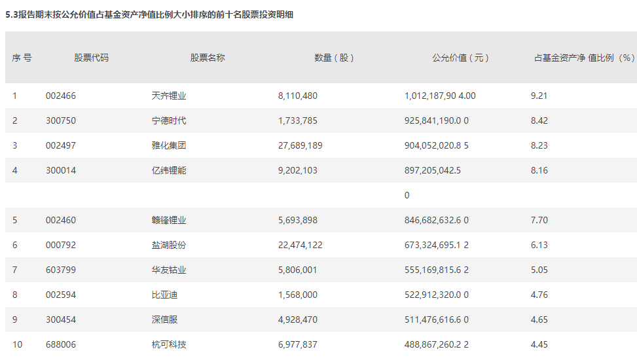
Task: Select fair value 673,324,695.1 2
Action: coord(437,245)
